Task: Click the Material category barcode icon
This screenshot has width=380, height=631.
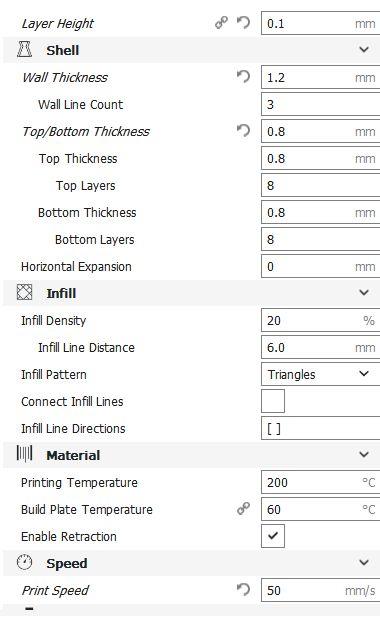Action: 25,454
